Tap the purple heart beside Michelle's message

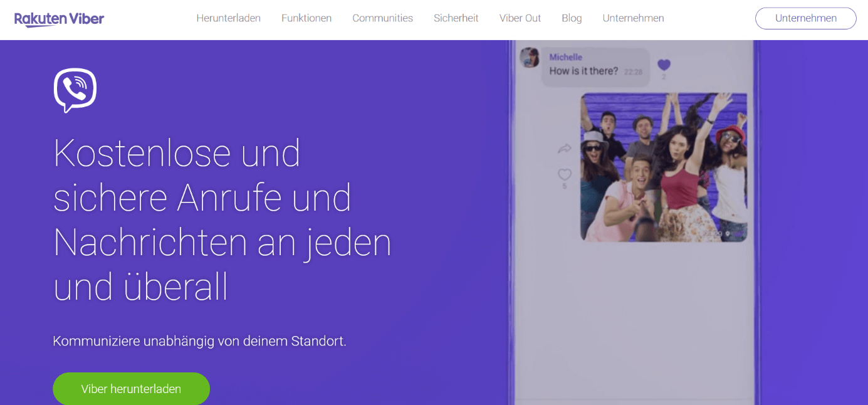664,65
